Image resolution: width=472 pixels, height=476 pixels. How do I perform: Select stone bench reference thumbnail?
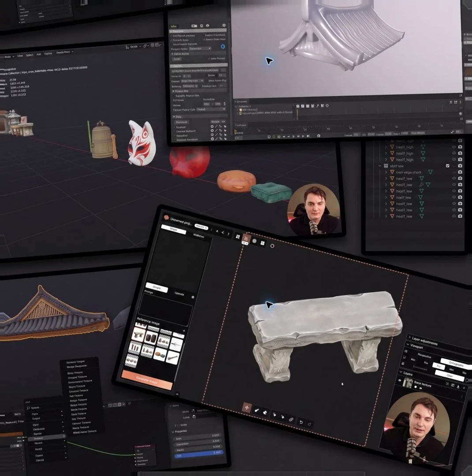(x=139, y=335)
